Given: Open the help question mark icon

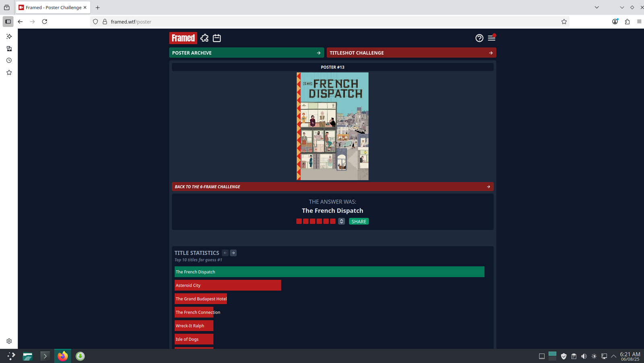Looking at the screenshot, I should coord(479,38).
